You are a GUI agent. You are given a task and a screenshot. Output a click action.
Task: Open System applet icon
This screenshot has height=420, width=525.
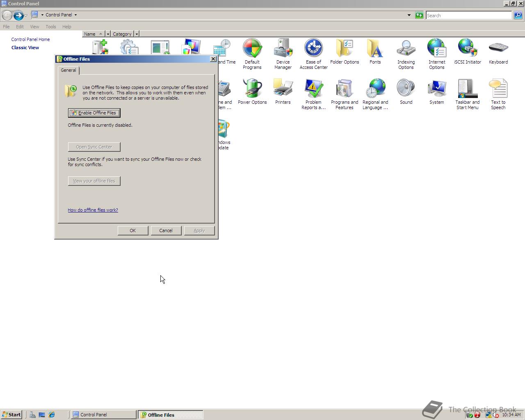pos(436,92)
